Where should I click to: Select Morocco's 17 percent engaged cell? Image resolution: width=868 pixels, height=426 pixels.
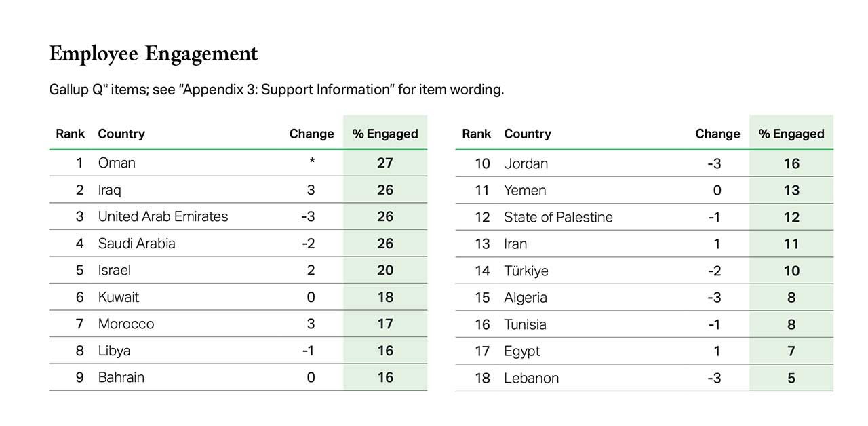pos(385,324)
